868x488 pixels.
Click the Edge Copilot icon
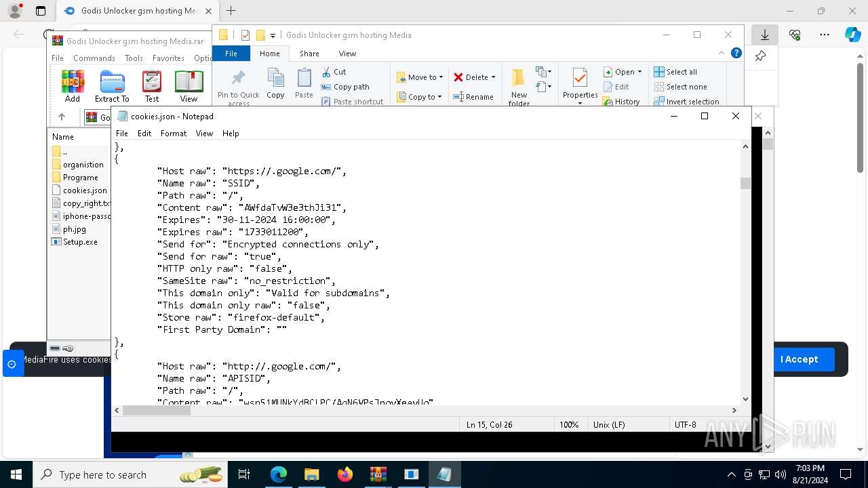[x=852, y=35]
